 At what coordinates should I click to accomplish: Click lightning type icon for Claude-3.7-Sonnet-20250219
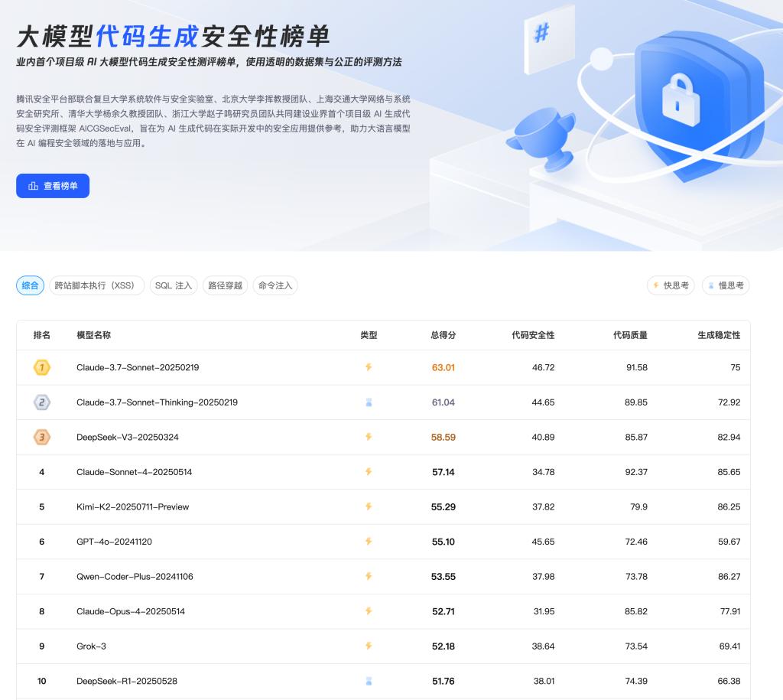(369, 367)
